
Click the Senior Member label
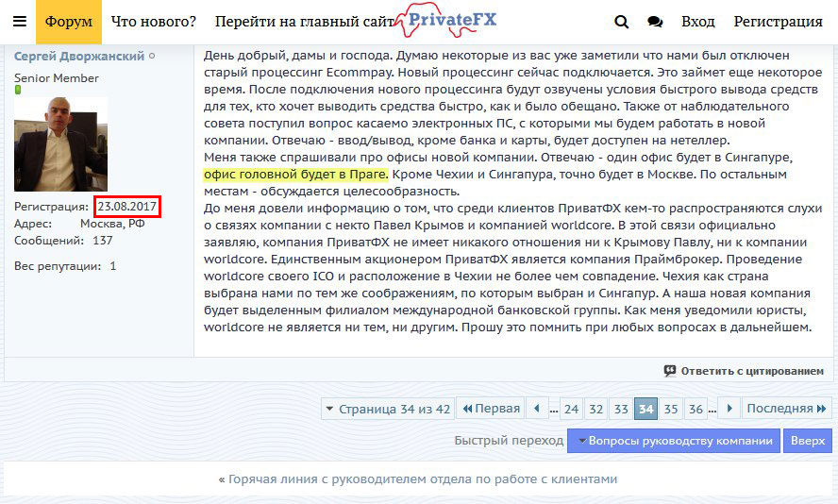click(57, 78)
